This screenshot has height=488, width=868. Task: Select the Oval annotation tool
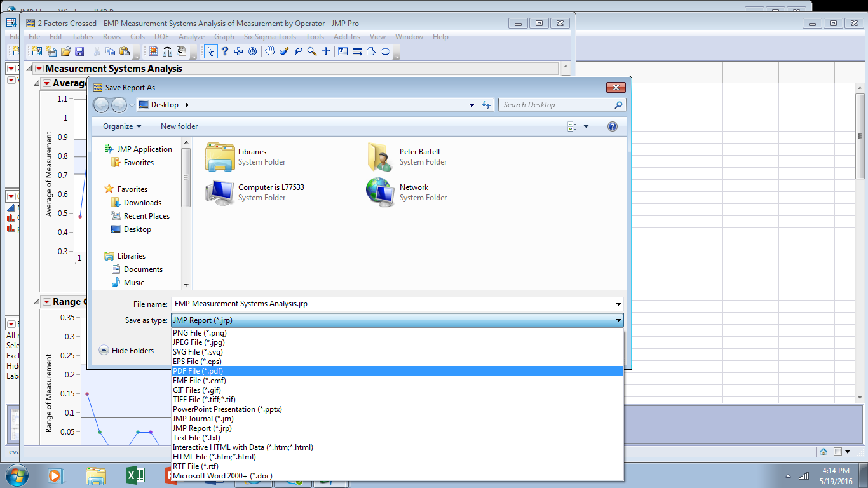385,51
